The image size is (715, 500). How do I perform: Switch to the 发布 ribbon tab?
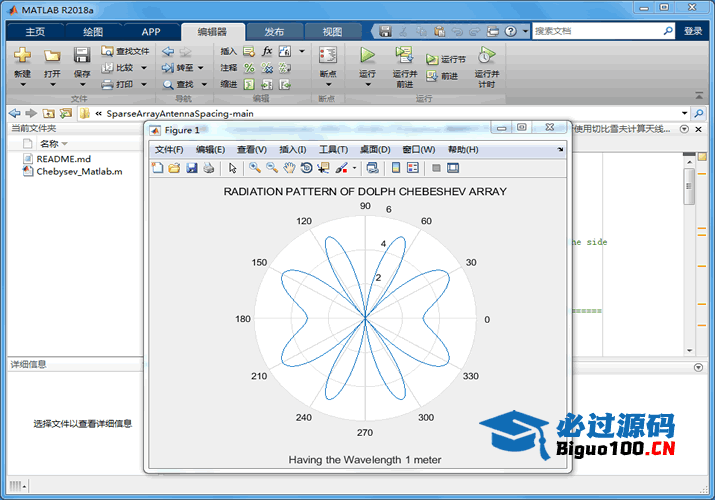(273, 32)
